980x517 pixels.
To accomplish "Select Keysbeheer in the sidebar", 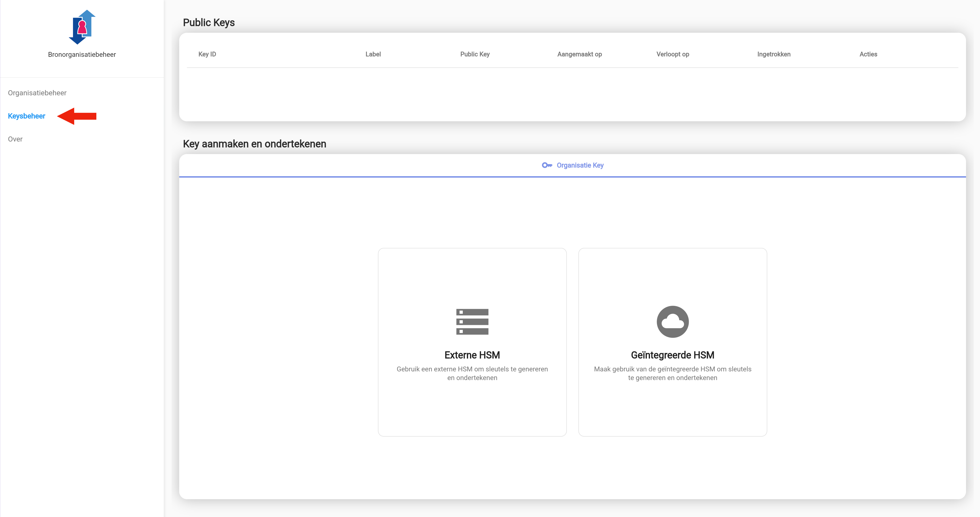I will pyautogui.click(x=27, y=116).
